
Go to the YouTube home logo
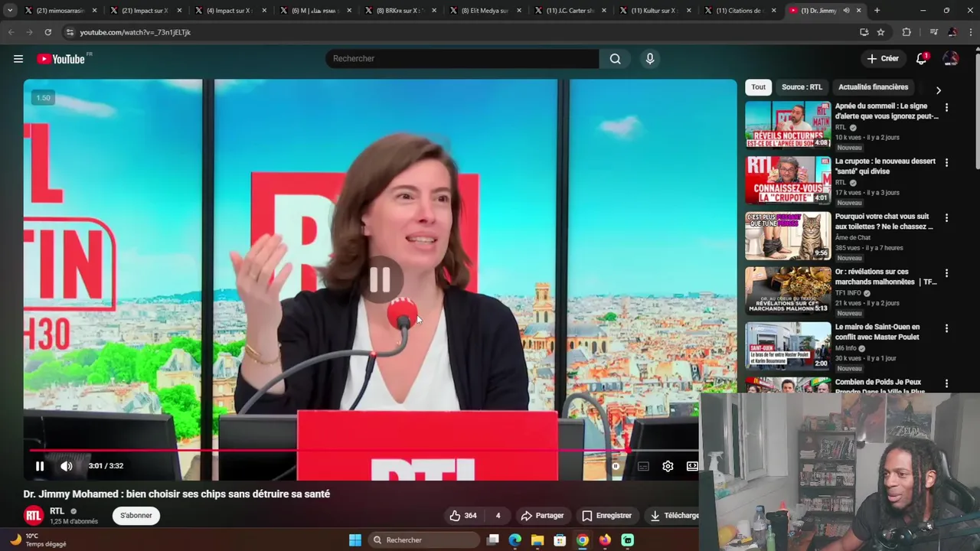[x=60, y=59]
